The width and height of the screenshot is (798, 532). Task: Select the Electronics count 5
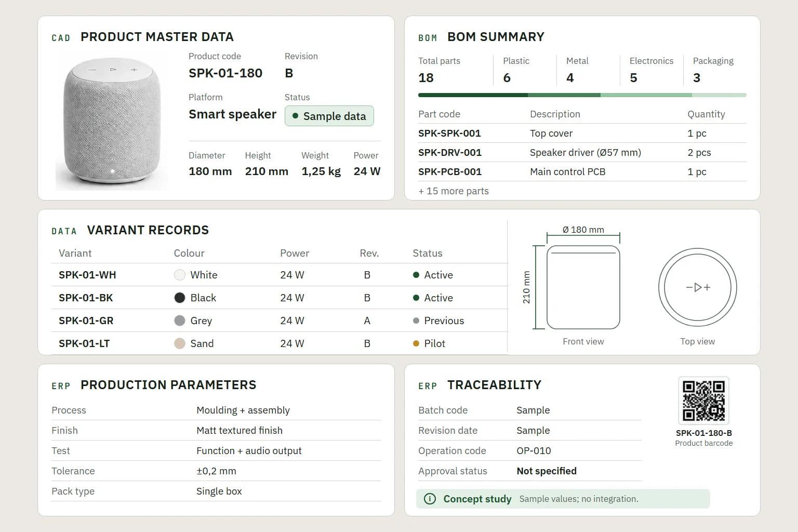(x=633, y=78)
